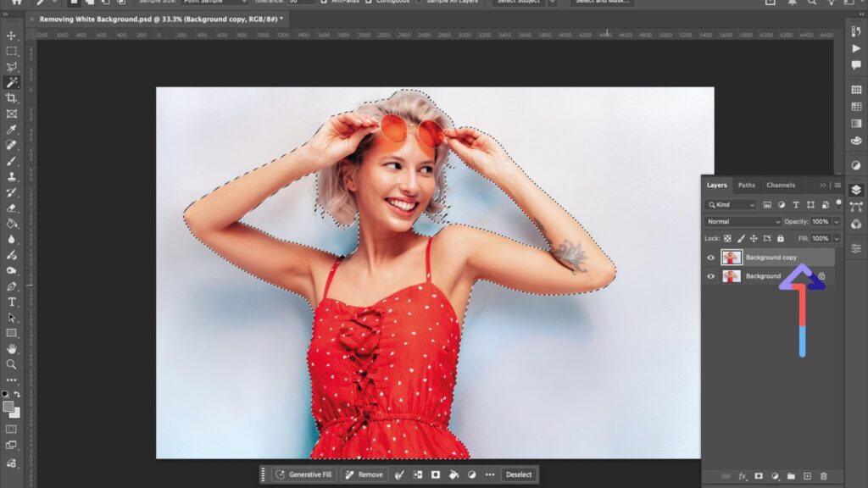Delete layer with trash icon
This screenshot has height=488, width=868.
tap(824, 476)
